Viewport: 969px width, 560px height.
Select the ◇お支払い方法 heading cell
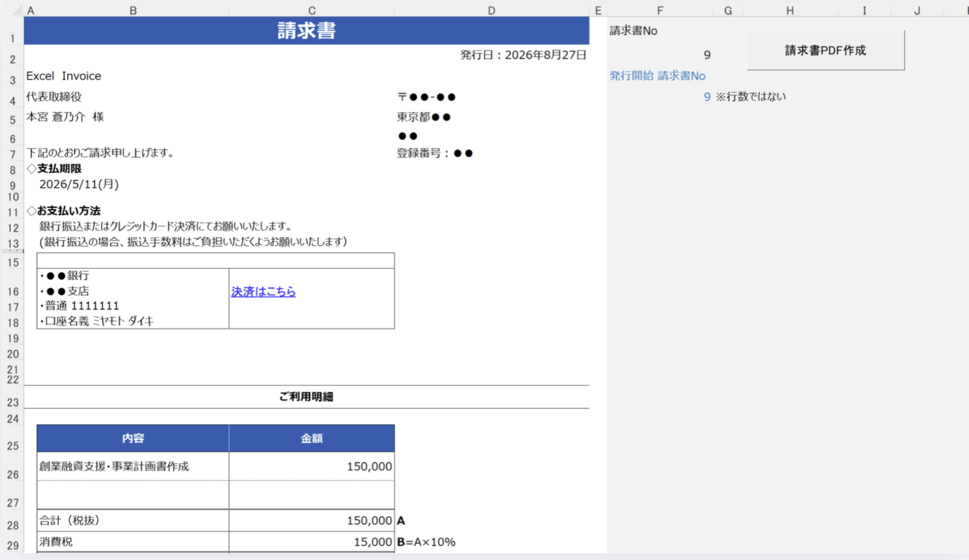[x=64, y=211]
